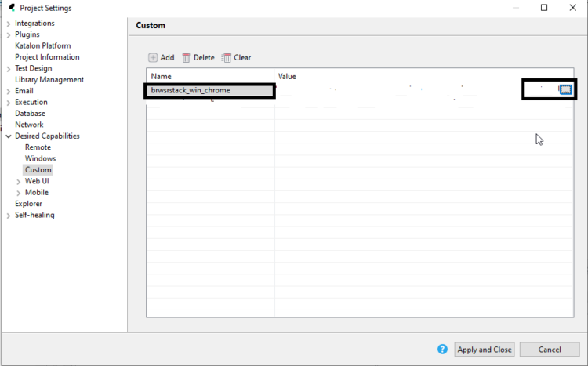Open Web UI capabilities
Image resolution: width=588 pixels, height=366 pixels.
click(37, 181)
